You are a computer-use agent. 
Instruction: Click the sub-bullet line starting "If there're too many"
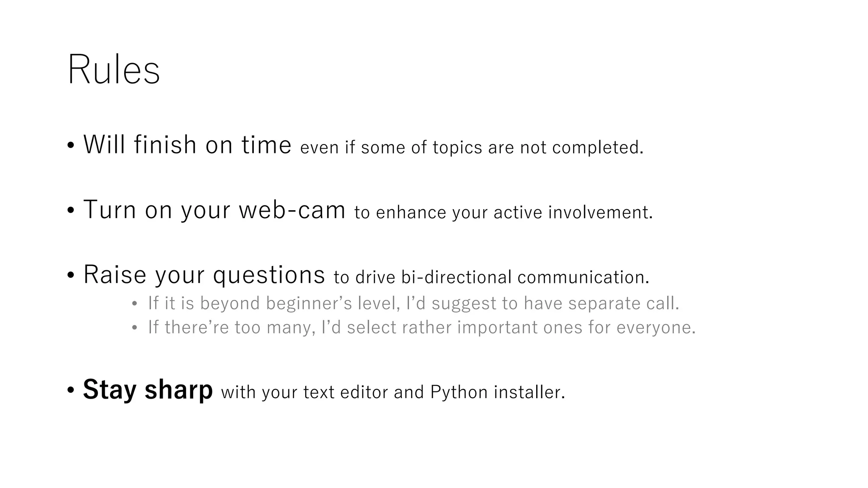click(421, 327)
